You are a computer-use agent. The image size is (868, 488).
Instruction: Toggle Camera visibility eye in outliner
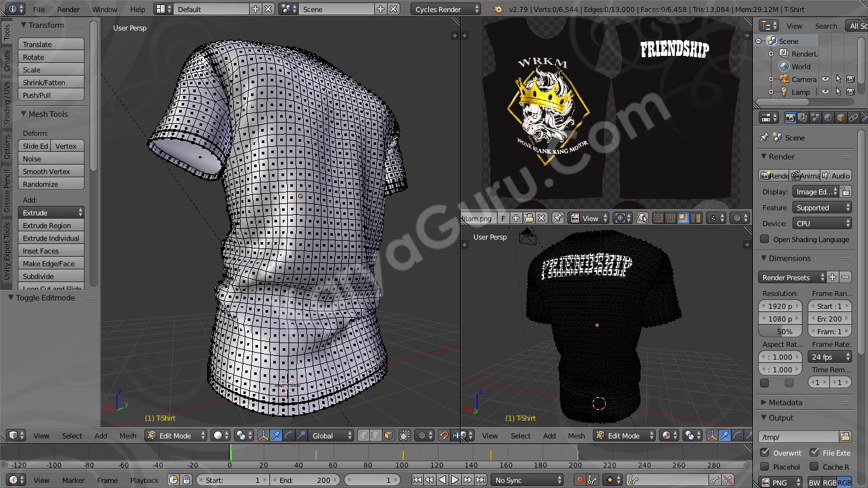click(x=825, y=79)
